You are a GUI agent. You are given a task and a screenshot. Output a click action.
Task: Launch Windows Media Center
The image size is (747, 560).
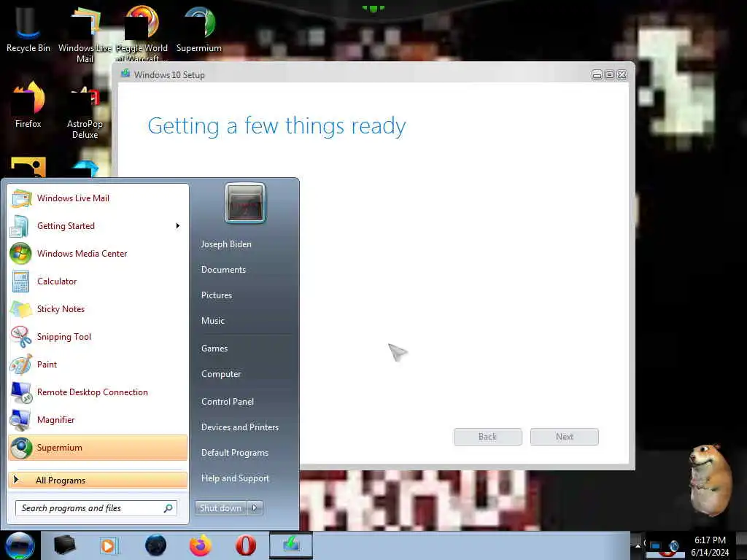98,253
